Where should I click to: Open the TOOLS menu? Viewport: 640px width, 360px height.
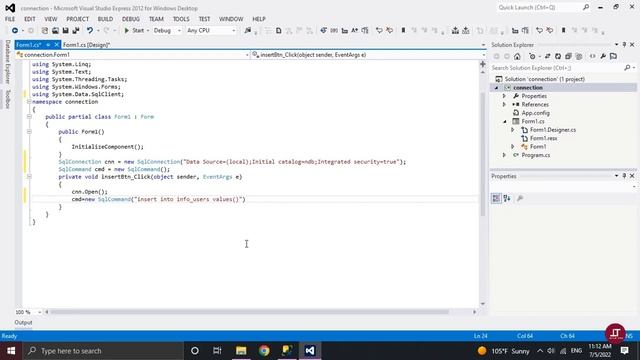(181, 19)
